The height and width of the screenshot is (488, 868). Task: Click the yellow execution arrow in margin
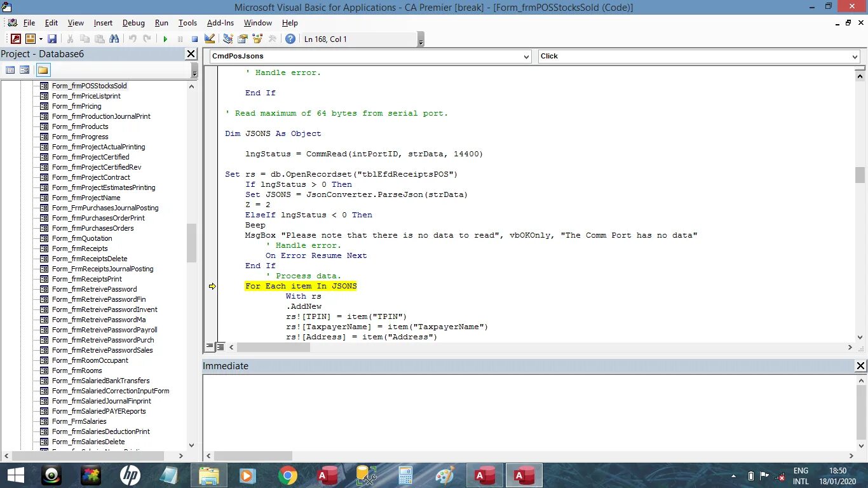point(212,287)
